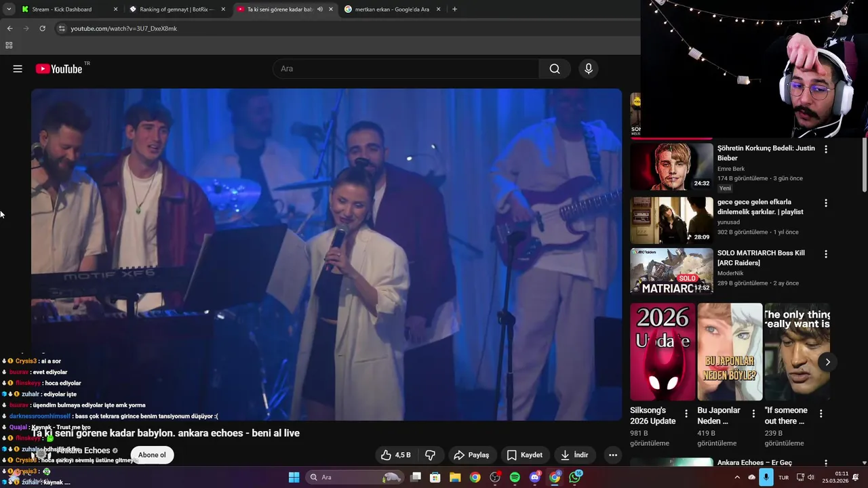
Task: Mute the tab via speaker icon
Action: pyautogui.click(x=320, y=9)
